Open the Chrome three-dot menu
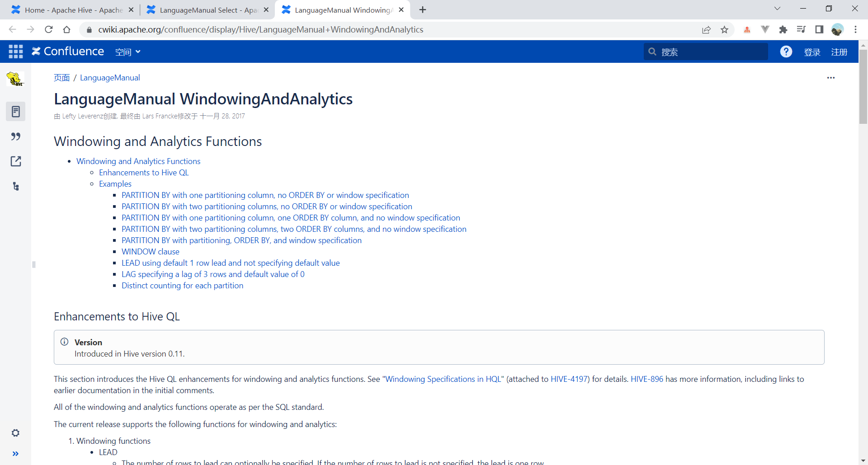Screen dimensions: 868x465 click(855, 29)
